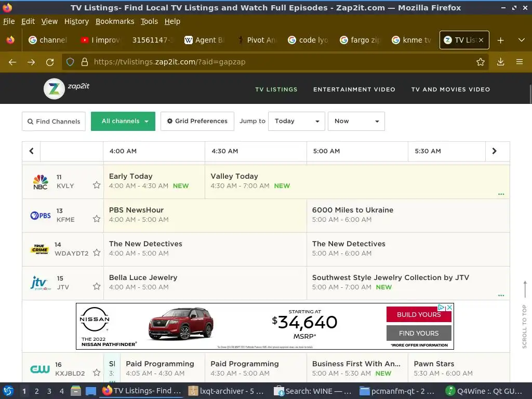Click the PBS channel logo
This screenshot has height=399, width=532.
tap(41, 215)
